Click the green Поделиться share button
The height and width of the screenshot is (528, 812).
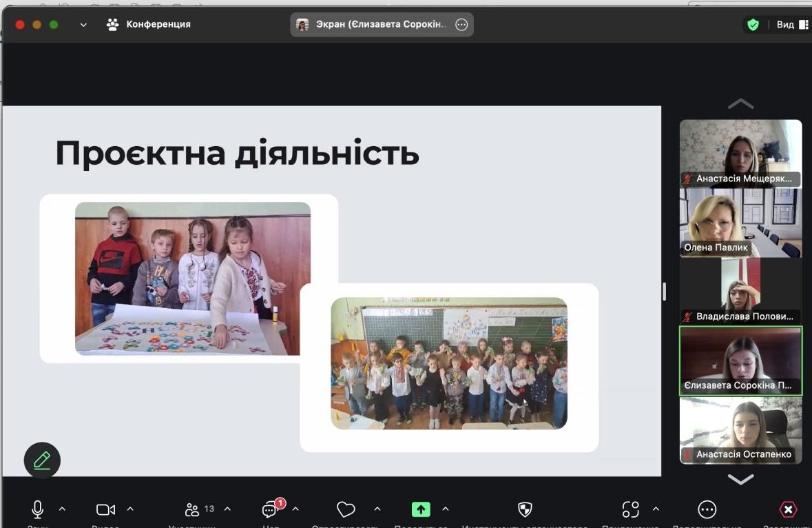[x=421, y=509]
